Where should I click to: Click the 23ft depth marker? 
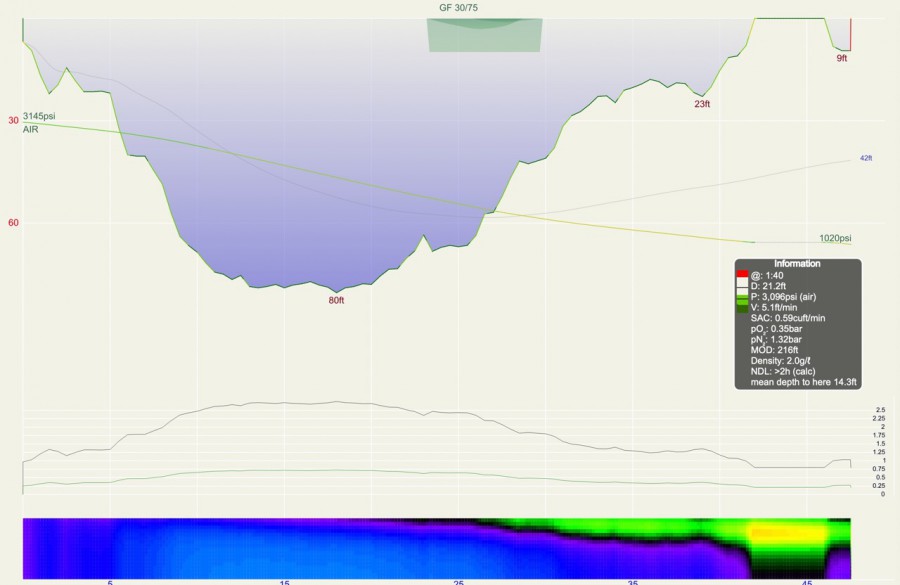pyautogui.click(x=702, y=104)
